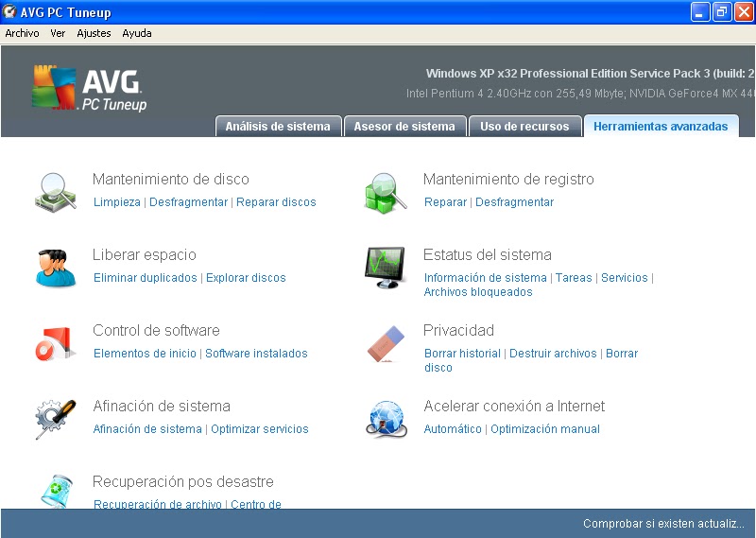Click the Mantenimiento de disco heading
Viewport: 756px width, 538px height.
pyautogui.click(x=171, y=179)
